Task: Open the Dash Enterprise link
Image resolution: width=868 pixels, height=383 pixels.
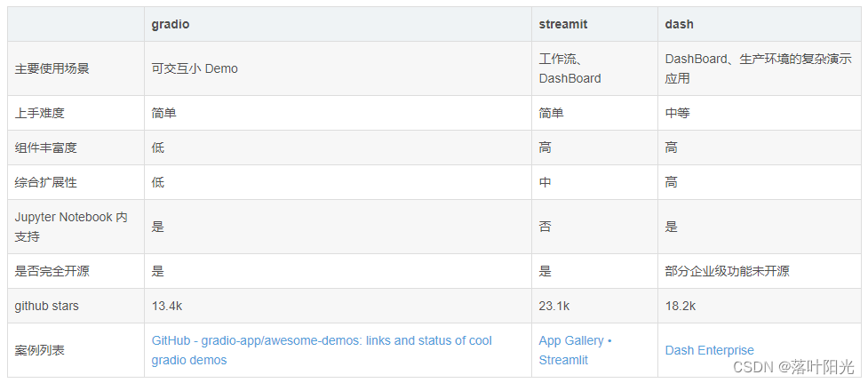Action: (x=709, y=350)
